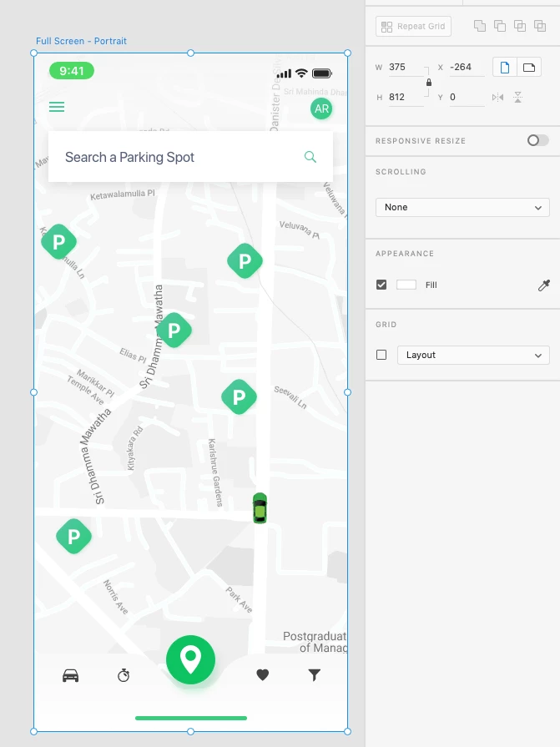
Task: Tap the green location pin button
Action: [190, 660]
